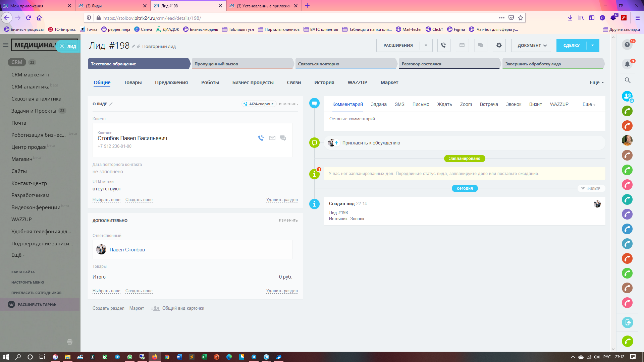
Task: Toggle the left menu hamburger icon
Action: [x=5, y=45]
